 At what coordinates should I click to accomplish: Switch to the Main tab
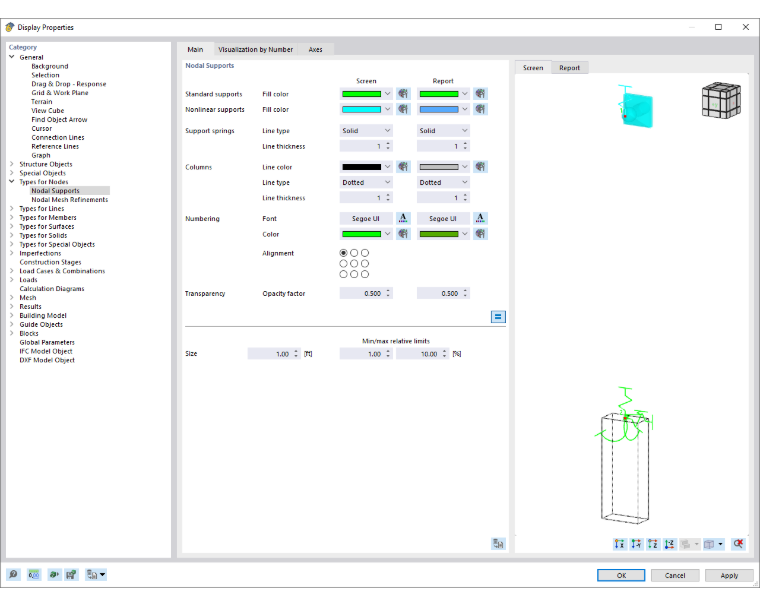[x=195, y=49]
